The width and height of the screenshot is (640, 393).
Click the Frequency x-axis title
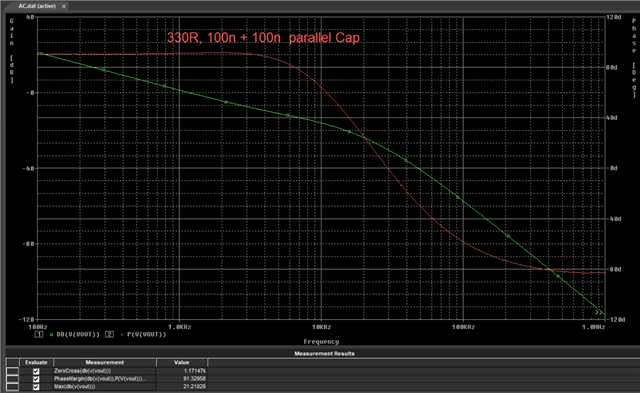coord(321,342)
